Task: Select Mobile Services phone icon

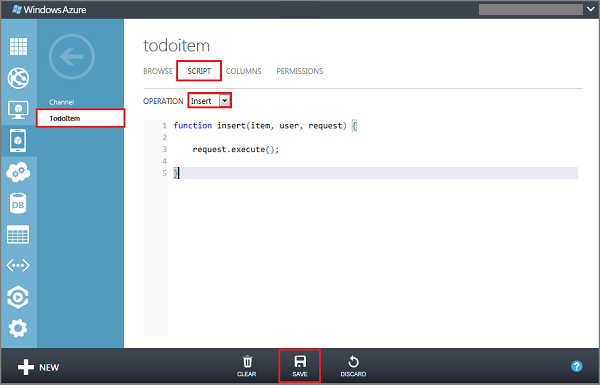Action: click(18, 140)
